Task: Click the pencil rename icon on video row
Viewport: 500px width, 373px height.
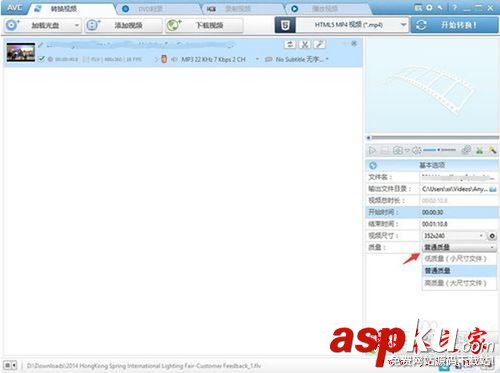Action: (x=41, y=45)
